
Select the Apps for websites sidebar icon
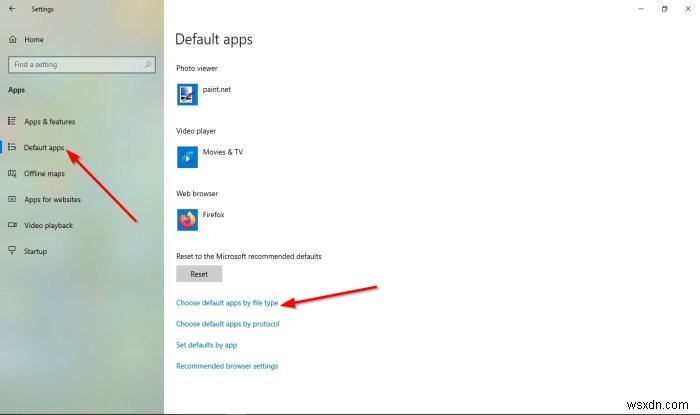12,199
